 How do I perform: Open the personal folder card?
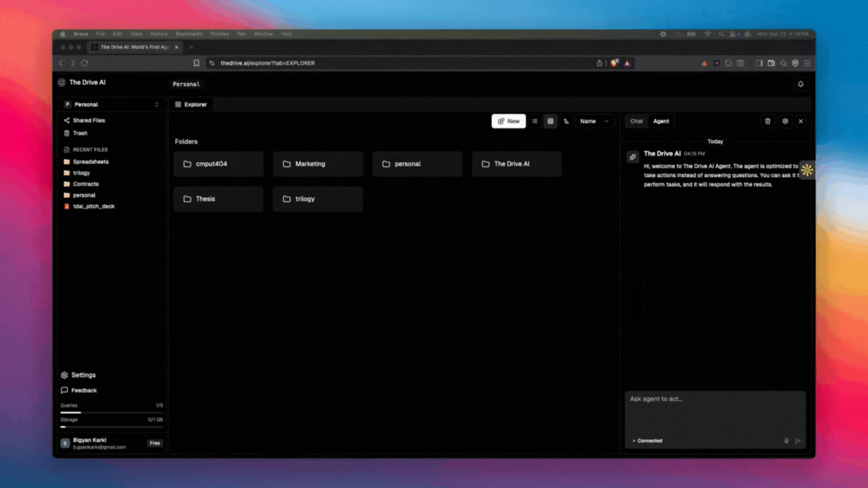(417, 163)
